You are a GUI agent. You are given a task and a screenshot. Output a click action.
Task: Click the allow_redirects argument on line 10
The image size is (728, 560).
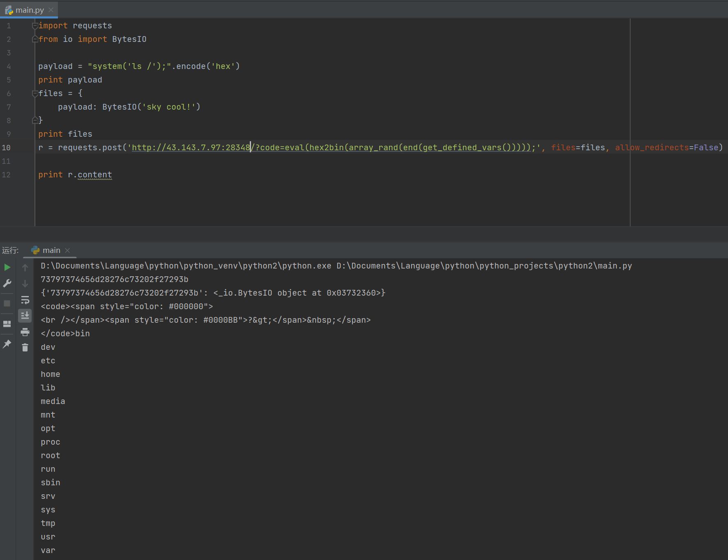pos(666,147)
